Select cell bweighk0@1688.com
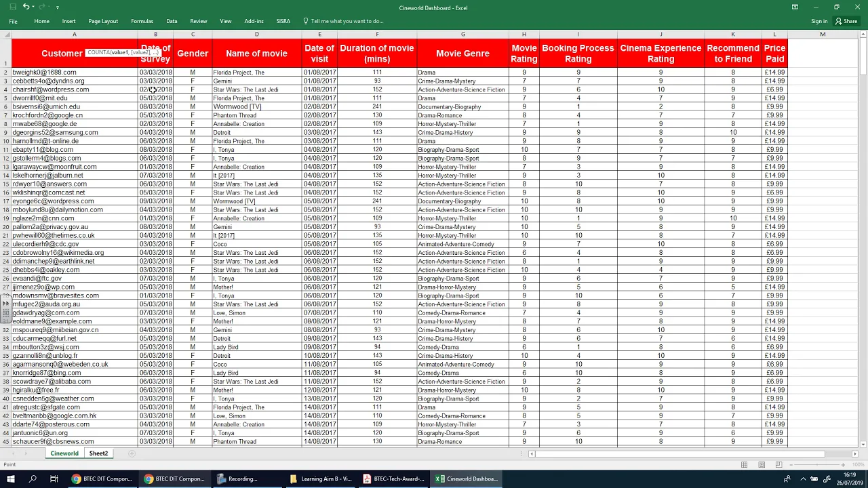 pyautogui.click(x=74, y=72)
